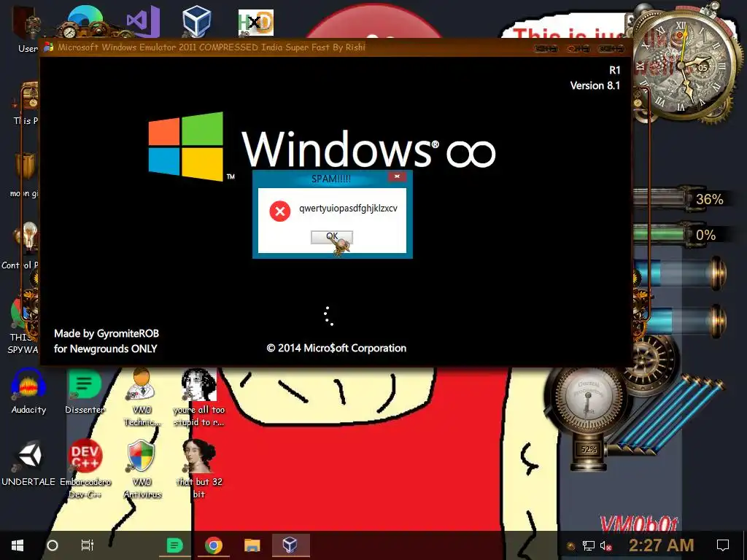
Task: Open the Windows Start menu
Action: 18,545
